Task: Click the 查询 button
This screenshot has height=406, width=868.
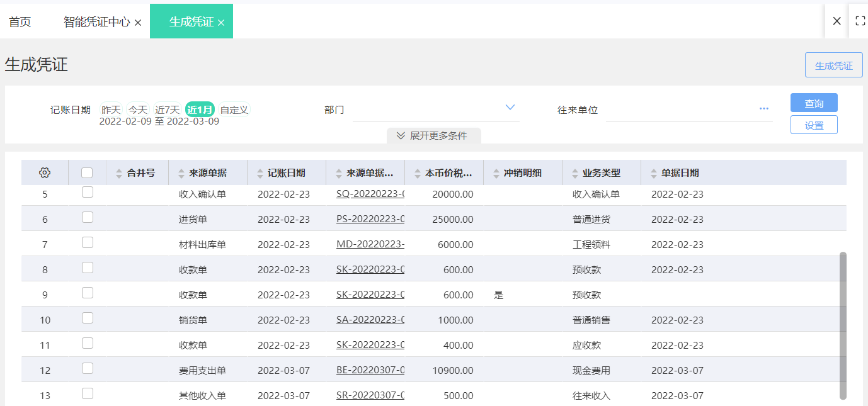Action: click(x=814, y=103)
